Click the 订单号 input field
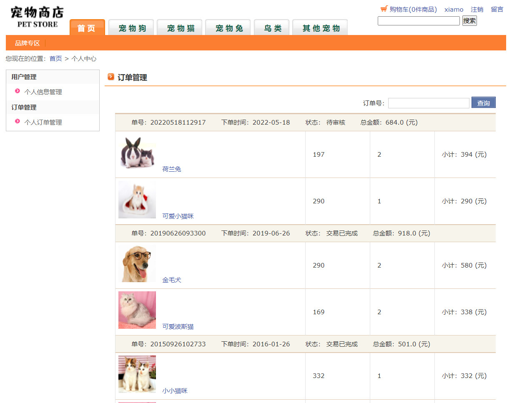Screen dimensions: 532x403 (429, 103)
